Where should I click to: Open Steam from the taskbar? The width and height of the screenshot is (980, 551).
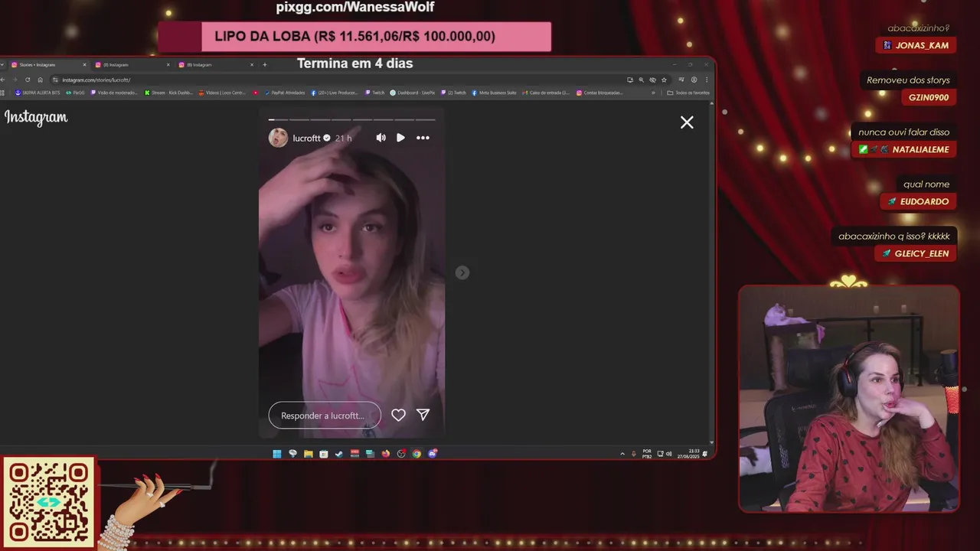point(338,454)
